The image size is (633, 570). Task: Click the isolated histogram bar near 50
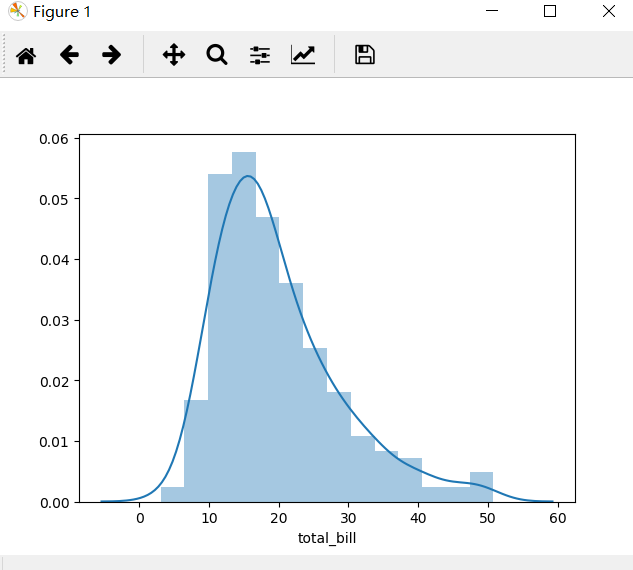[481, 487]
